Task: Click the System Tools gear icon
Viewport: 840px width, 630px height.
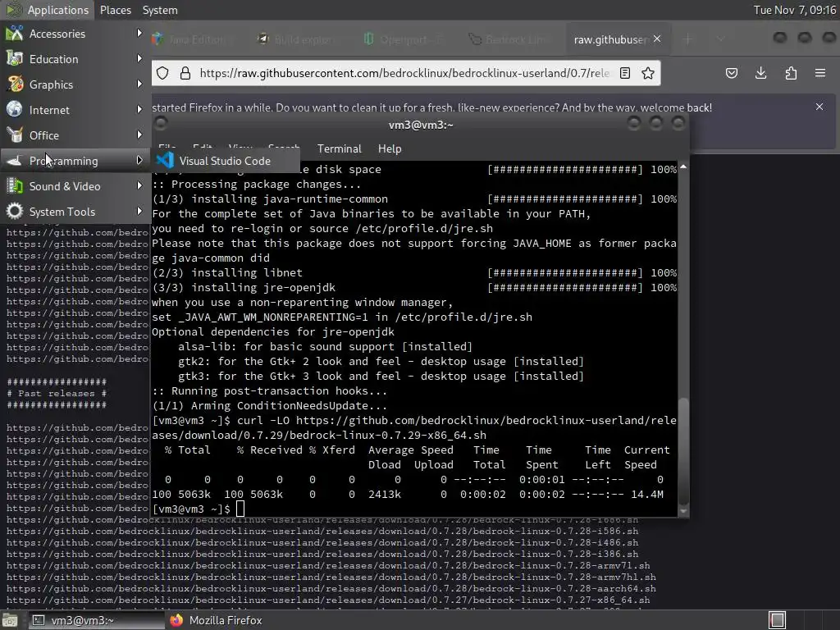Action: coord(15,211)
